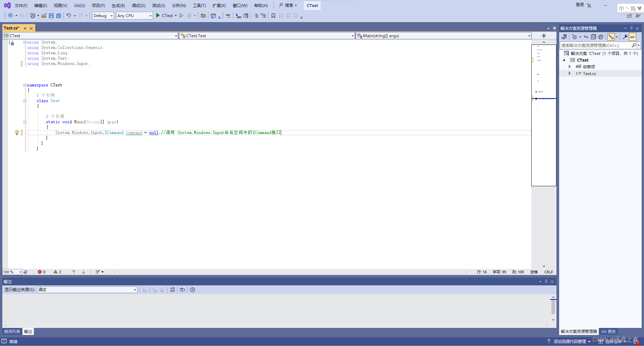This screenshot has width=644, height=346.
Task: Select solution 'CTest' root in Solution Explorer
Action: click(601, 53)
